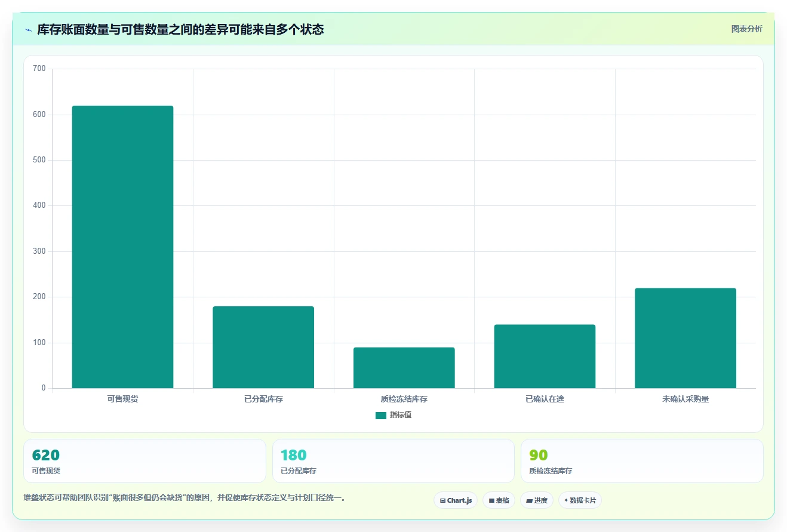Select the Chart.js tag chip
This screenshot has width=787, height=532.
click(456, 500)
